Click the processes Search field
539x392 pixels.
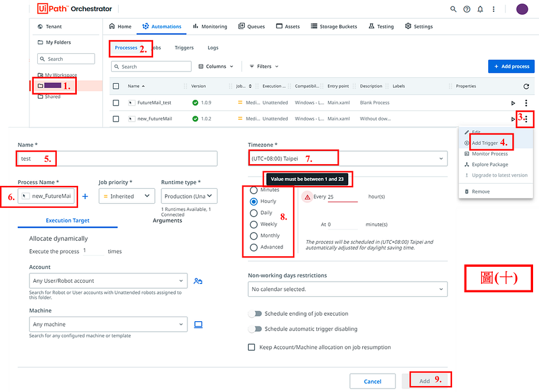click(151, 67)
